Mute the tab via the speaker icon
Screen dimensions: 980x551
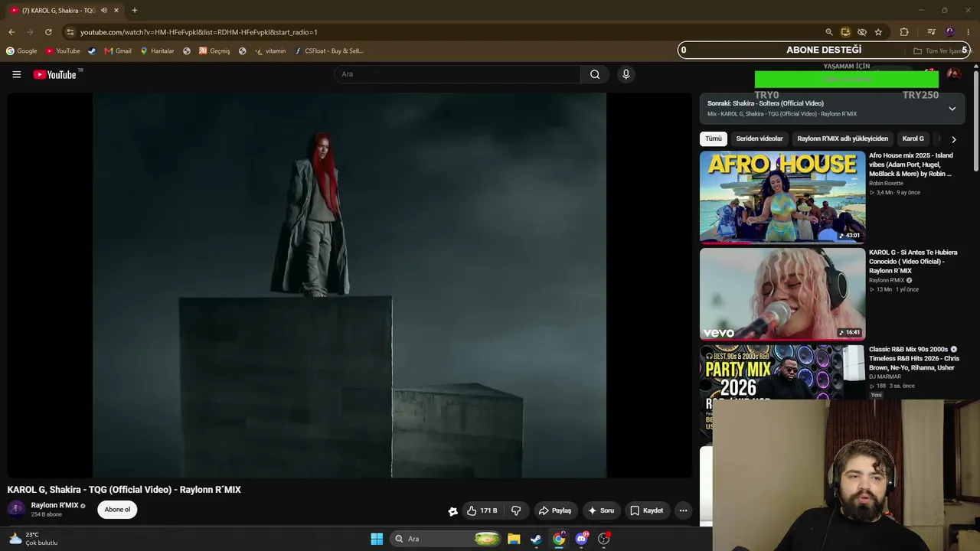pos(104,10)
